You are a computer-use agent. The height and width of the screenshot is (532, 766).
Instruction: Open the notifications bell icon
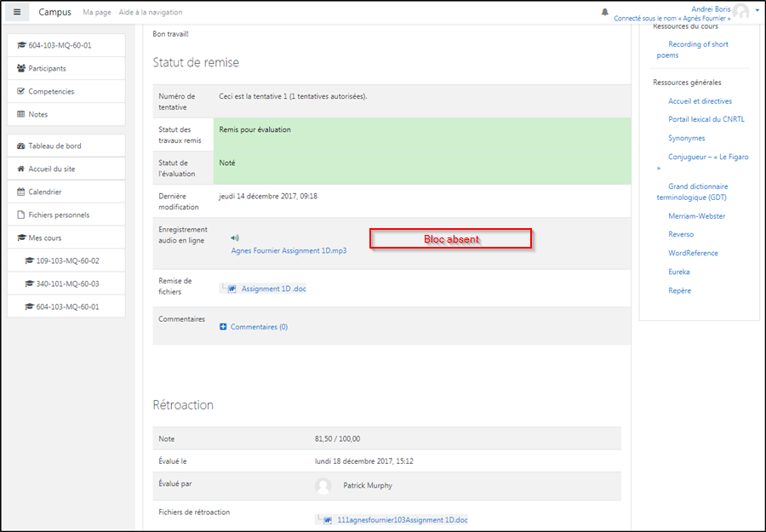pos(605,12)
